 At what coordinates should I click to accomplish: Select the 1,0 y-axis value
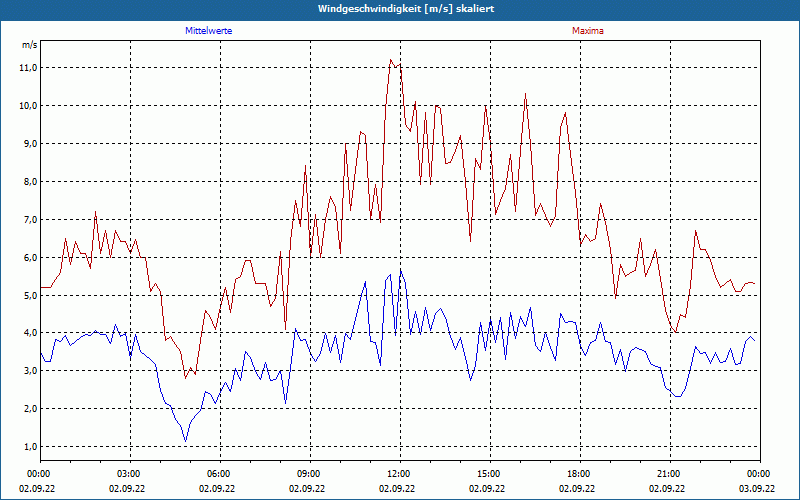click(31, 446)
